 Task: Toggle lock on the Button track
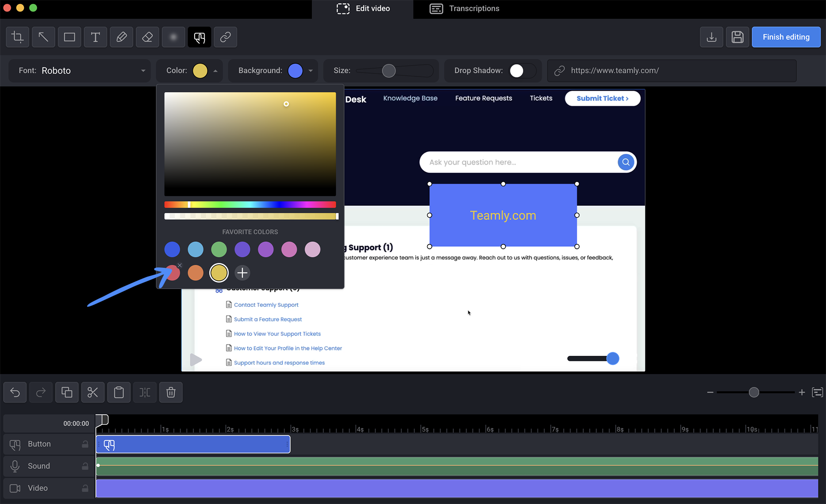[85, 444]
